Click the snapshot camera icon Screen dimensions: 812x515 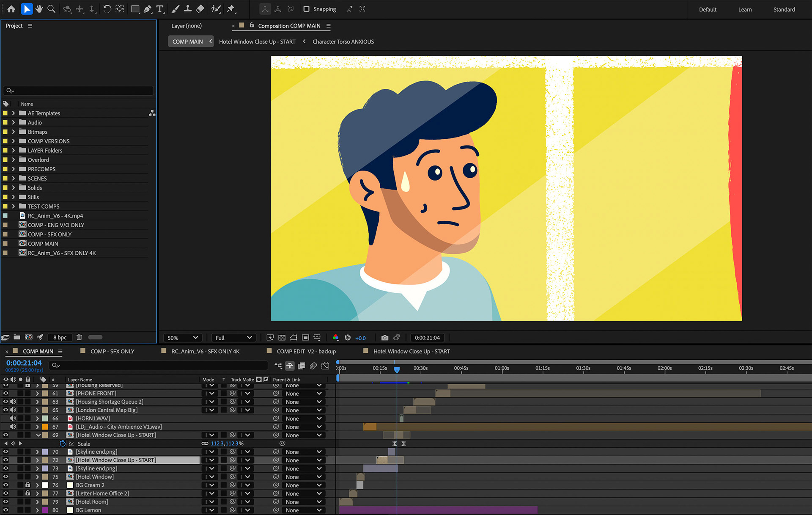[x=384, y=338]
